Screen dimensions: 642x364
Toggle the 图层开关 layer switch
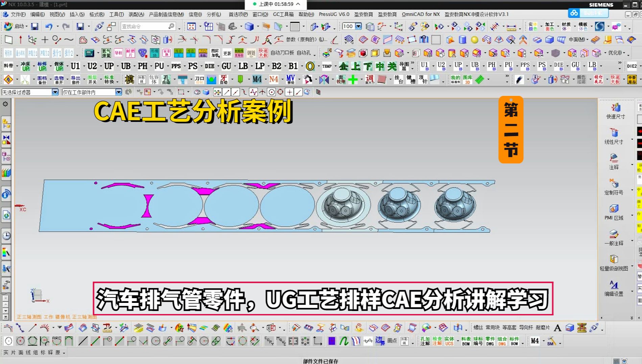(x=92, y=80)
